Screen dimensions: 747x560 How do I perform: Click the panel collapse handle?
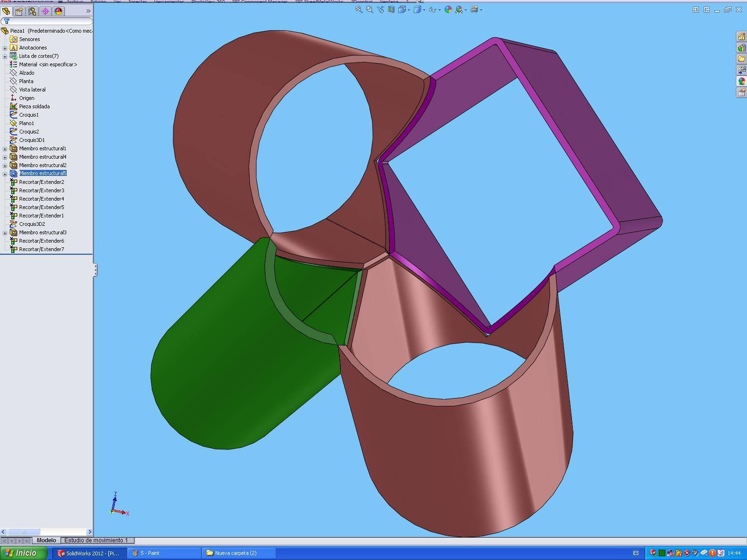[x=95, y=270]
